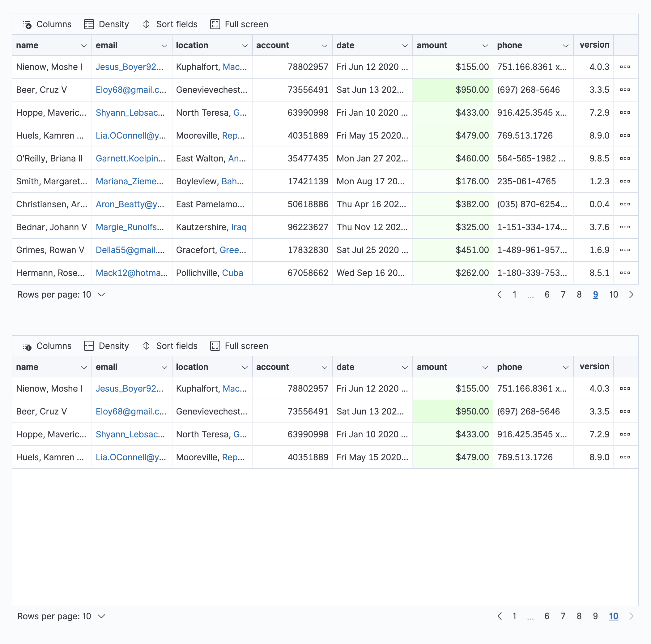This screenshot has width=651, height=644.
Task: Open the amount column header dropdown
Action: pos(485,45)
